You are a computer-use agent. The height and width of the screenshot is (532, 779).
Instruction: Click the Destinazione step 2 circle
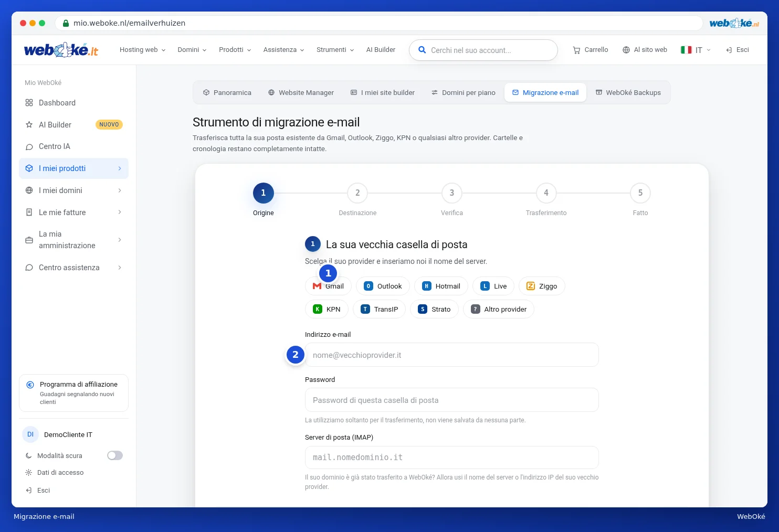pos(357,193)
